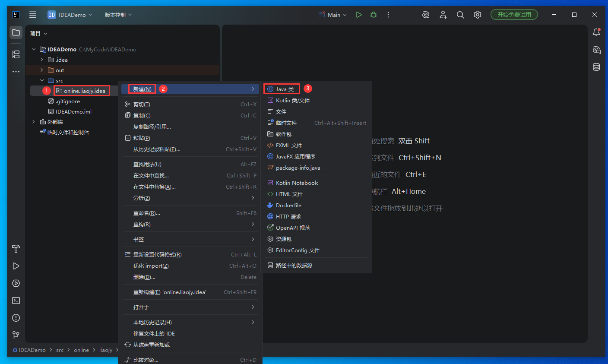Run the Main configuration
608x364 pixels.
(358, 15)
